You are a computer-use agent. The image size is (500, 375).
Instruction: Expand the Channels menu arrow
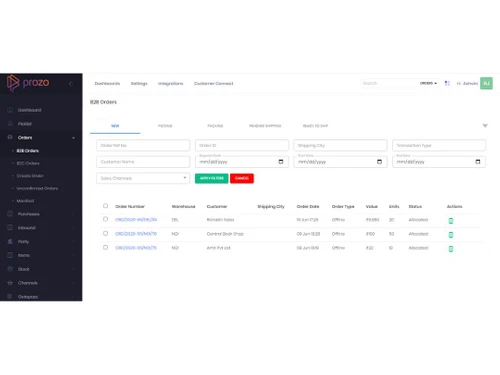point(73,283)
